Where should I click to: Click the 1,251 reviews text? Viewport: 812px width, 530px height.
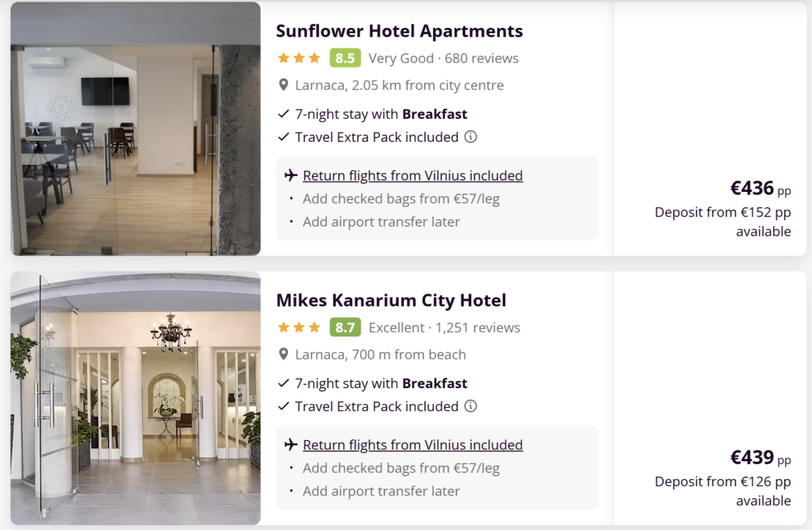(x=477, y=328)
